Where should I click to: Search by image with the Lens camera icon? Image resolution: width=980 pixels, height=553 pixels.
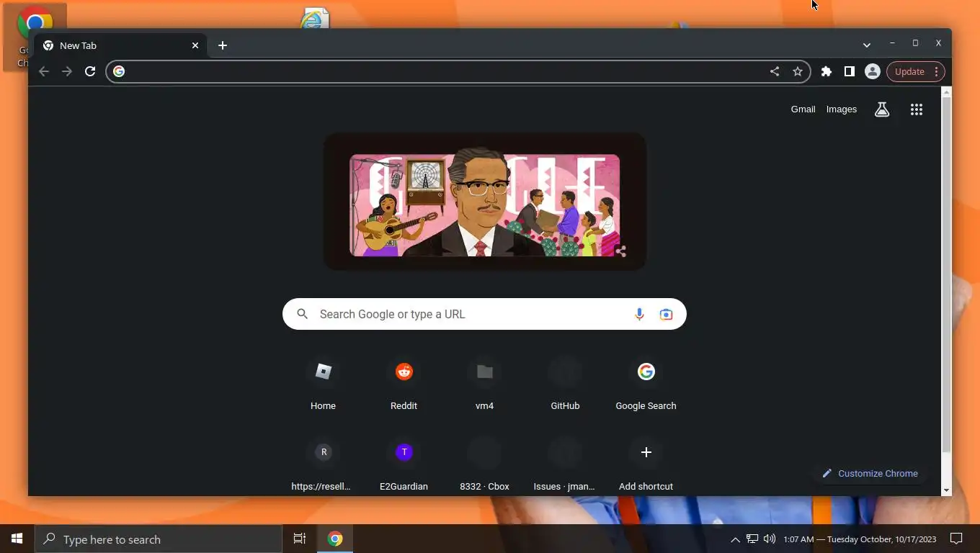pos(666,314)
